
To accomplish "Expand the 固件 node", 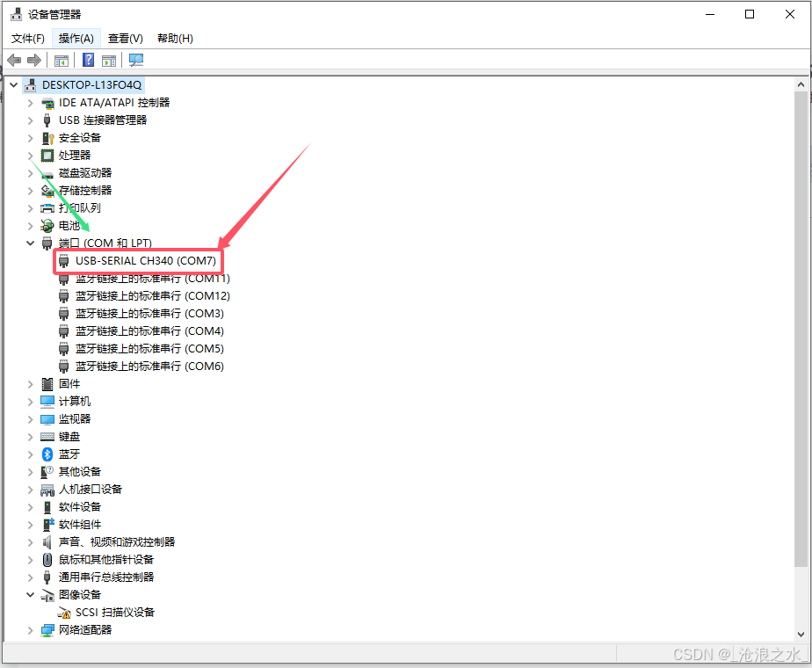I will click(x=31, y=384).
